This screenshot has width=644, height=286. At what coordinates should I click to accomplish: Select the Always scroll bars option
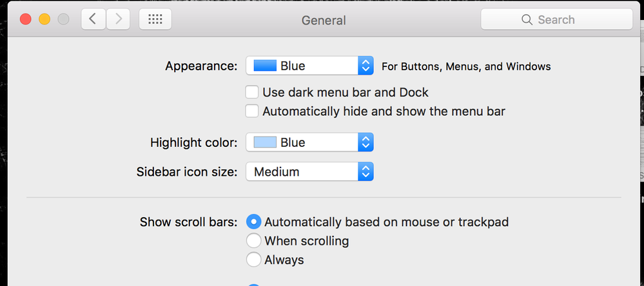tap(254, 260)
